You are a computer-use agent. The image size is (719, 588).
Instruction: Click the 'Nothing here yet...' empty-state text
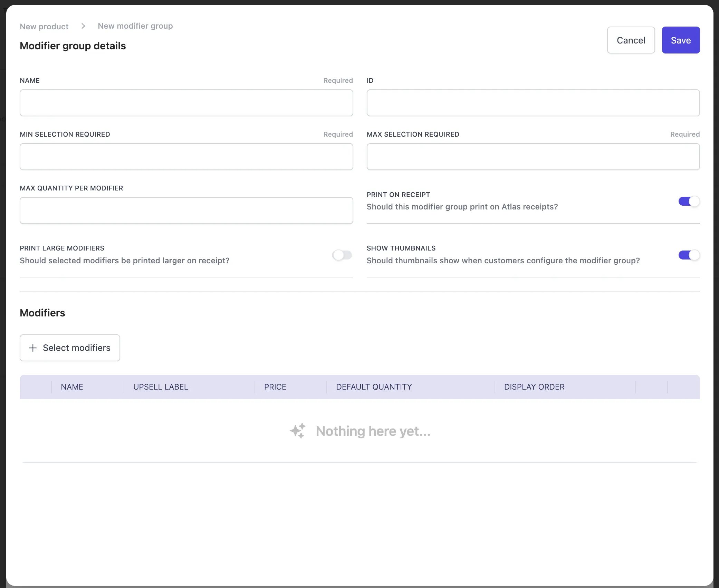[373, 431]
